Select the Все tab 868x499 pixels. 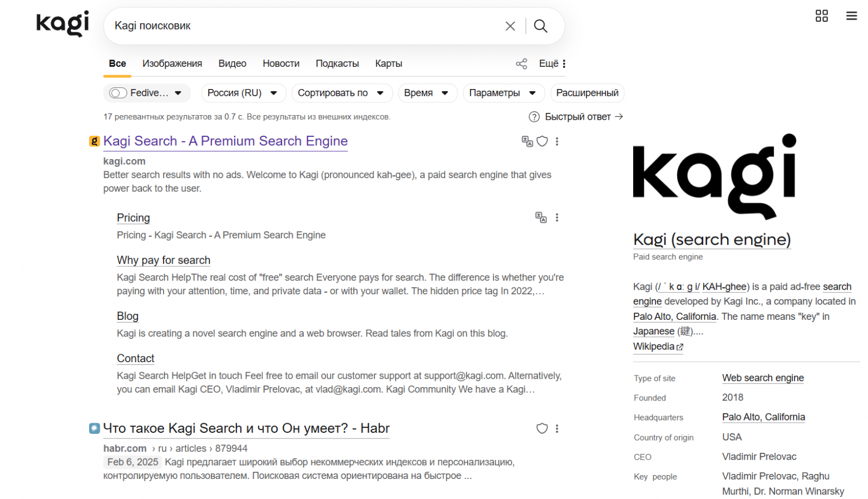[x=117, y=63]
